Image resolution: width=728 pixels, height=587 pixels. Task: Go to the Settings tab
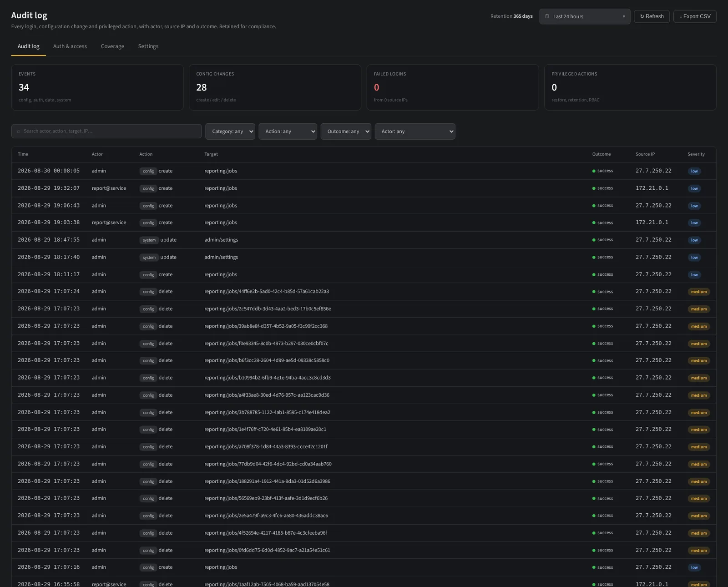click(x=148, y=46)
